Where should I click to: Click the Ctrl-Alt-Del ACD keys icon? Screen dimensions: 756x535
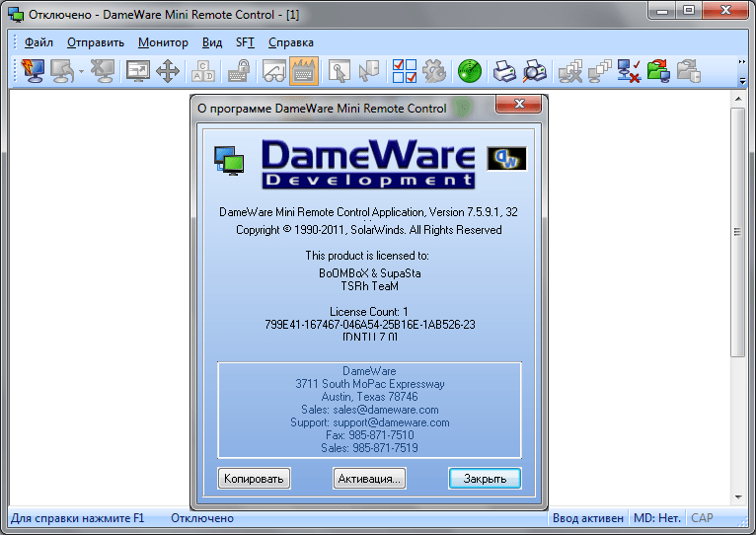tap(203, 71)
